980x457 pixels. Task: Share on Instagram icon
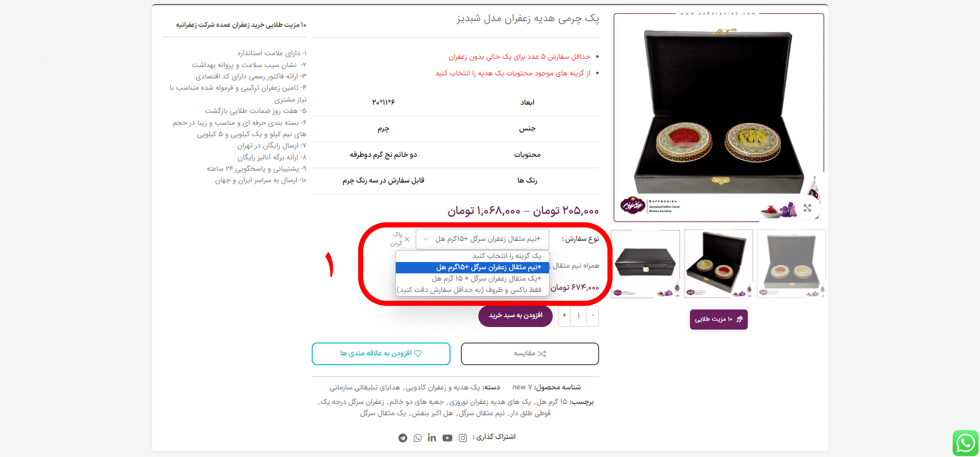click(463, 438)
